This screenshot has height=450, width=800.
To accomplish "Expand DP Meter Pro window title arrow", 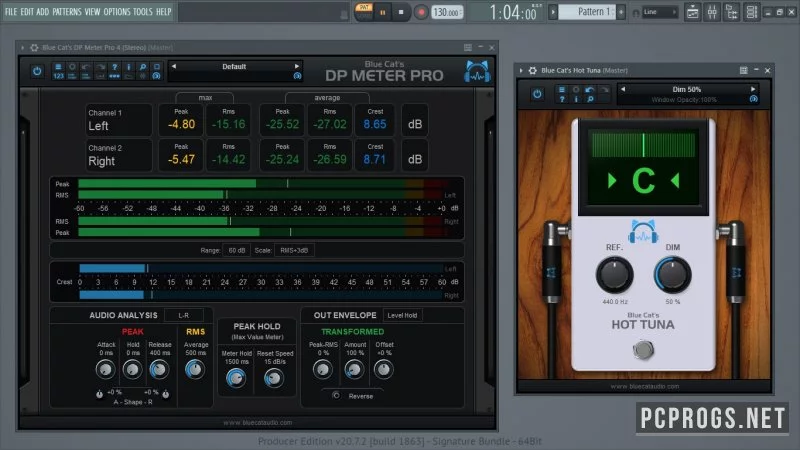I will (22, 47).
